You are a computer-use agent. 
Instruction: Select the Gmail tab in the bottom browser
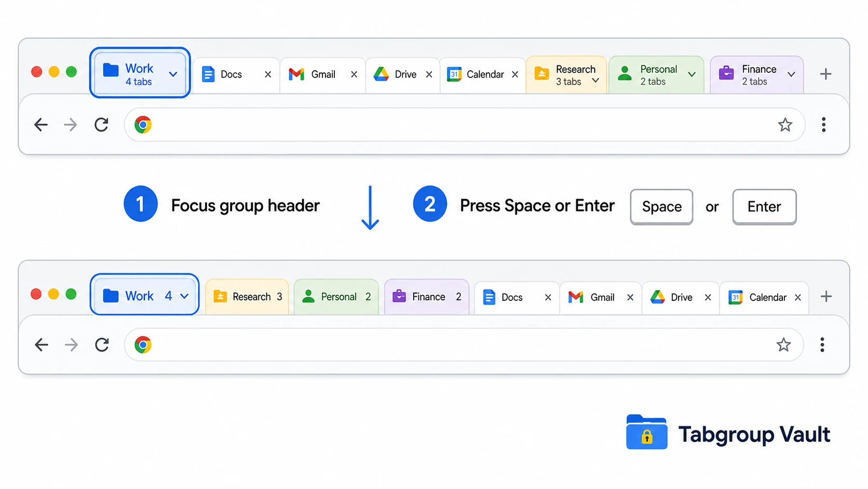click(601, 297)
